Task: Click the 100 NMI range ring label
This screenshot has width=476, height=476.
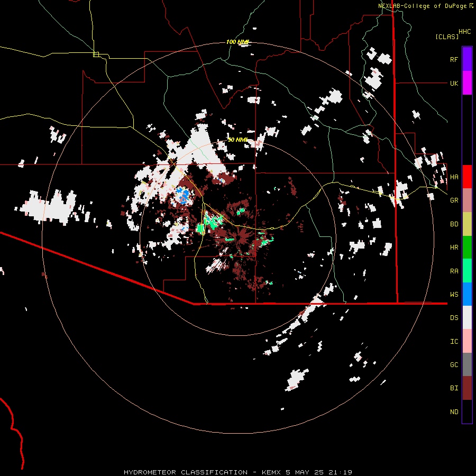Action: click(x=237, y=42)
